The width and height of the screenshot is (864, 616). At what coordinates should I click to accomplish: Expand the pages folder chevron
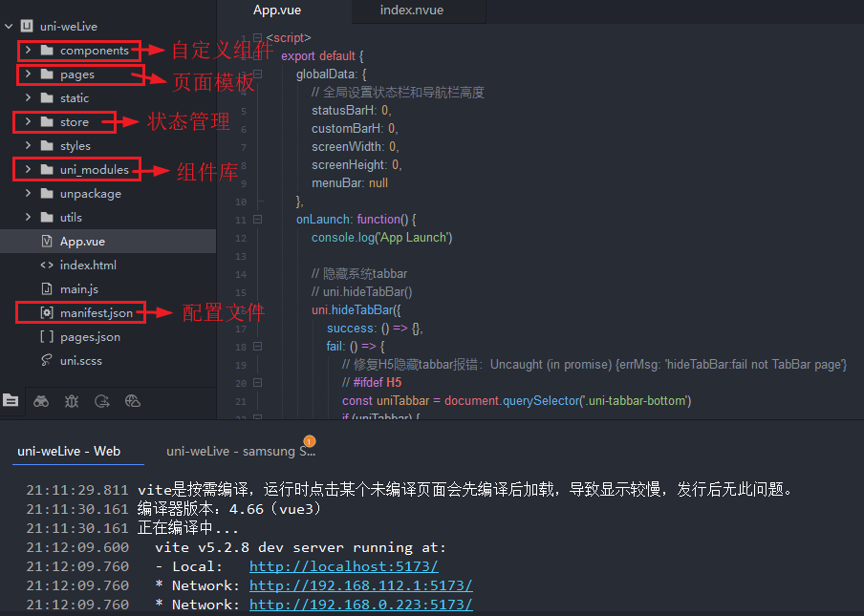28,74
